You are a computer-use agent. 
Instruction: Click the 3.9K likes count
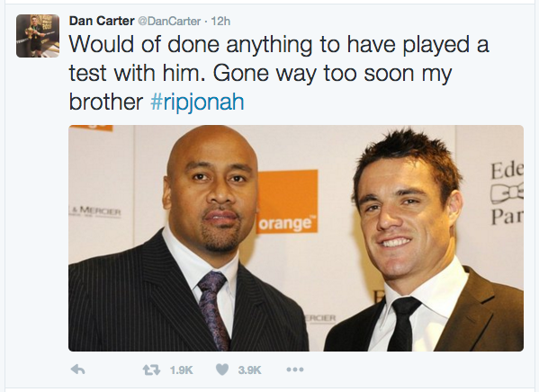(249, 370)
